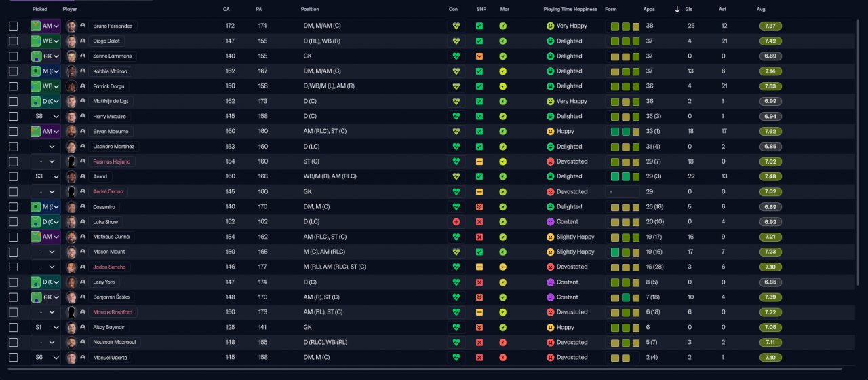This screenshot has width=868, height=380.
Task: Sort by the Avg. column header
Action: [x=762, y=9]
